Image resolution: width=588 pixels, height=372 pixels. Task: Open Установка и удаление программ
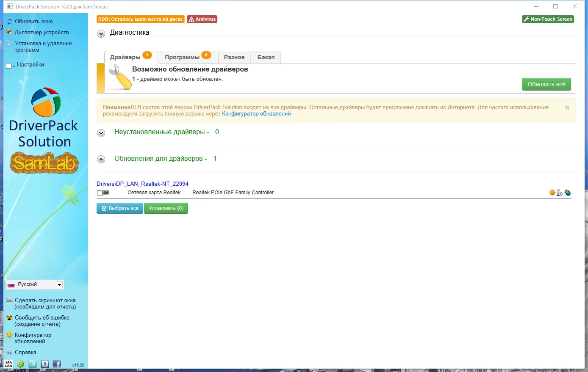coord(43,47)
